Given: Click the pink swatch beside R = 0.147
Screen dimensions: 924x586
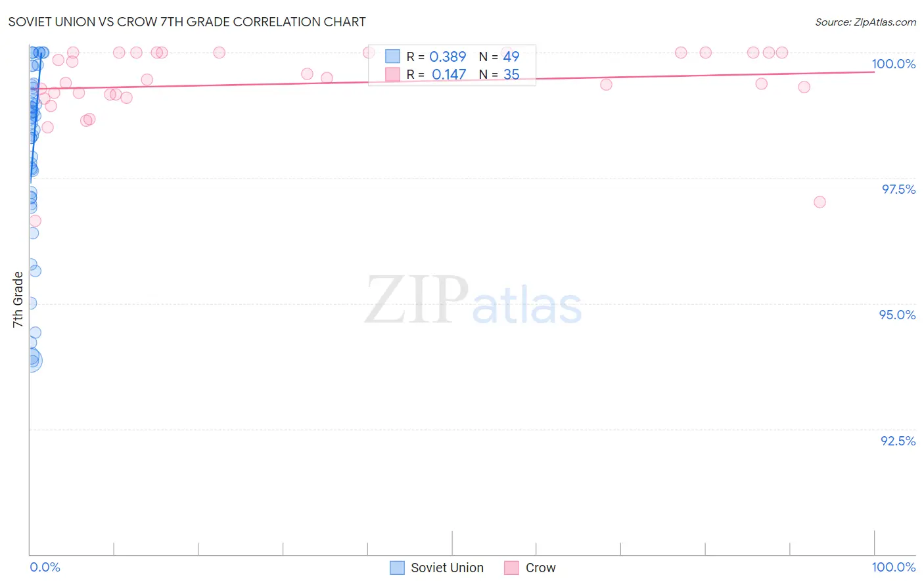Looking at the screenshot, I should click(x=392, y=74).
